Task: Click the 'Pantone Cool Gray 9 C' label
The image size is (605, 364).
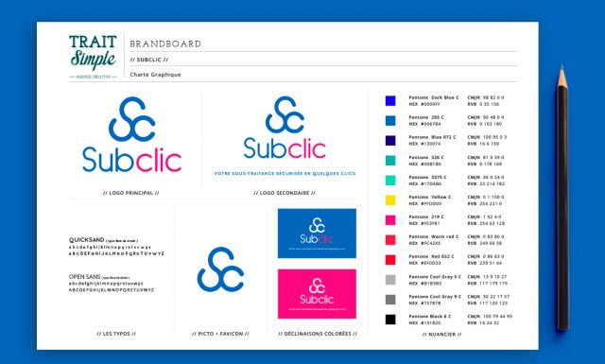Action: tap(435, 297)
